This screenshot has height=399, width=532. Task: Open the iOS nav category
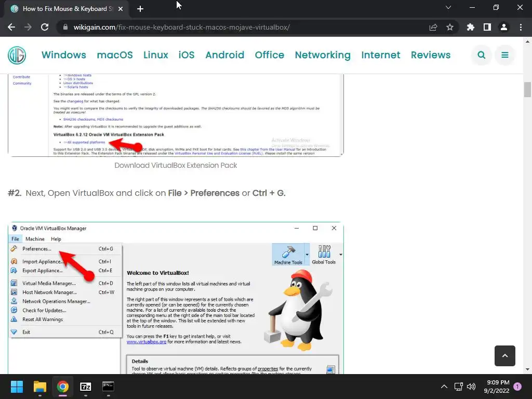tap(187, 55)
